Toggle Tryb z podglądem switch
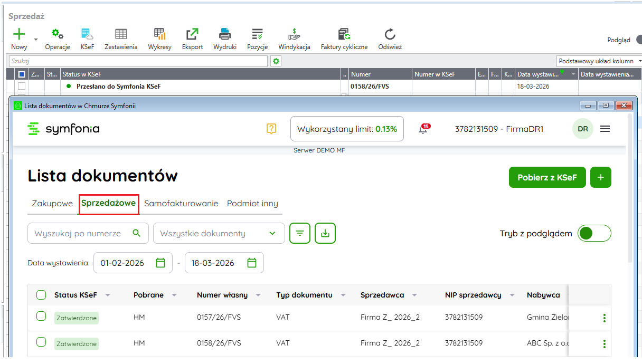Image resolution: width=642 pixels, height=364 pixels. pyautogui.click(x=594, y=233)
